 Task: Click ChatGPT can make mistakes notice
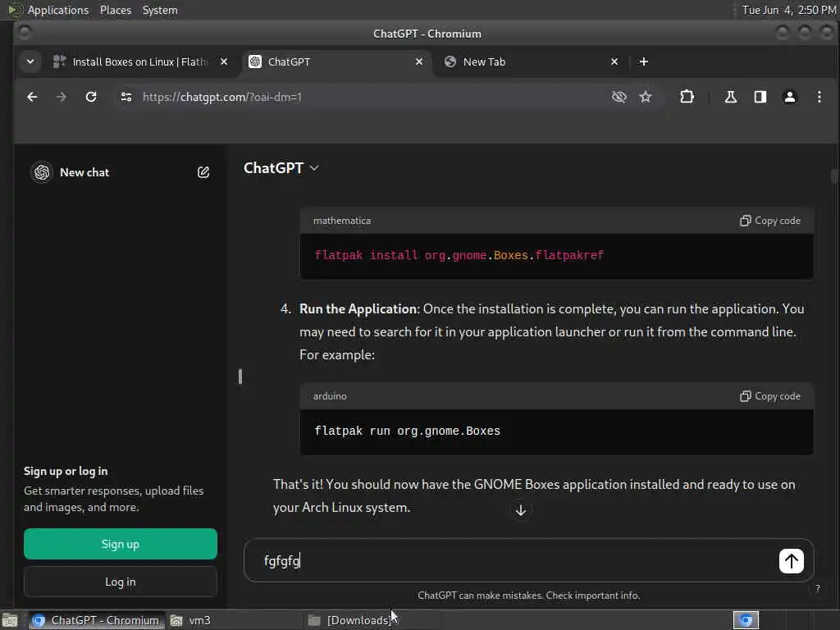coord(529,596)
